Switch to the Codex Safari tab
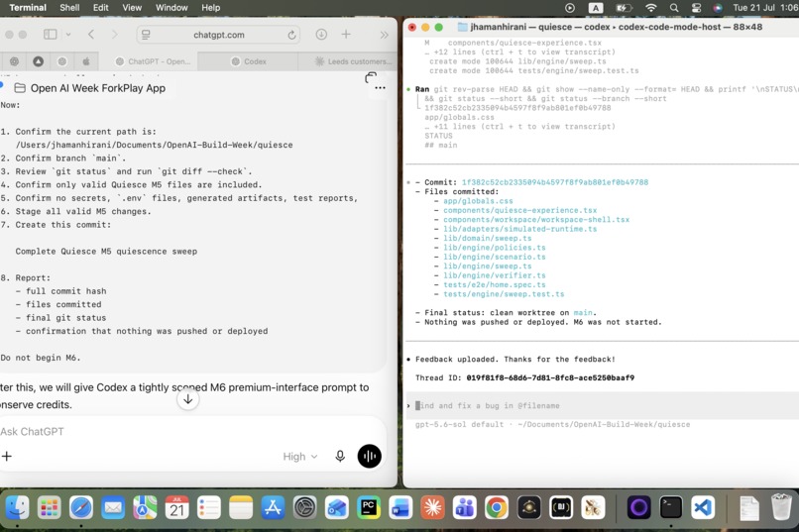Viewport: 799px width, 532px height. [248, 61]
